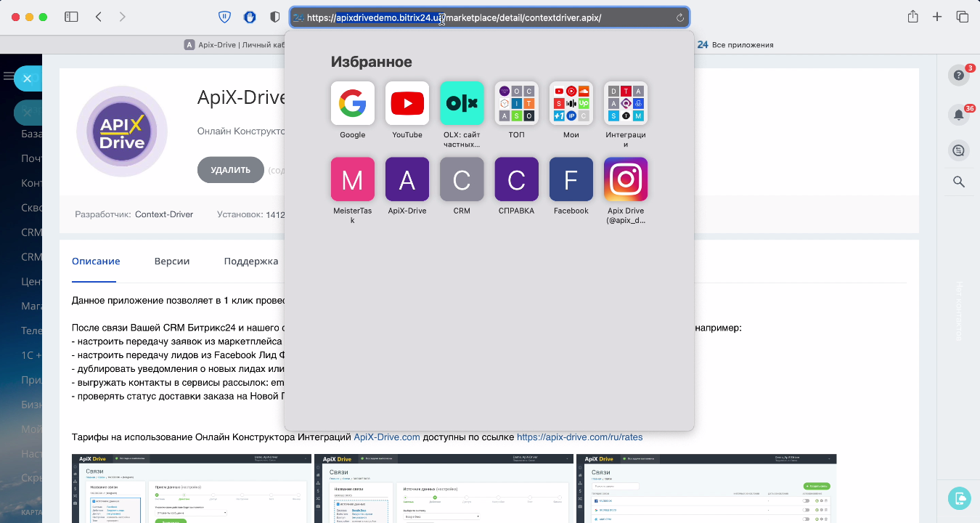Image resolution: width=980 pixels, height=523 pixels.
Task: Click the lower X close button
Action: [x=27, y=112]
